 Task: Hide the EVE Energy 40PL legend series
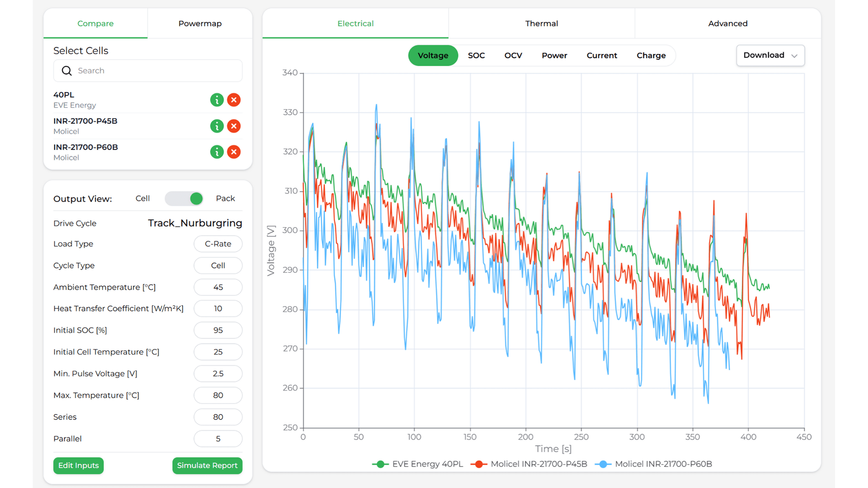point(418,464)
